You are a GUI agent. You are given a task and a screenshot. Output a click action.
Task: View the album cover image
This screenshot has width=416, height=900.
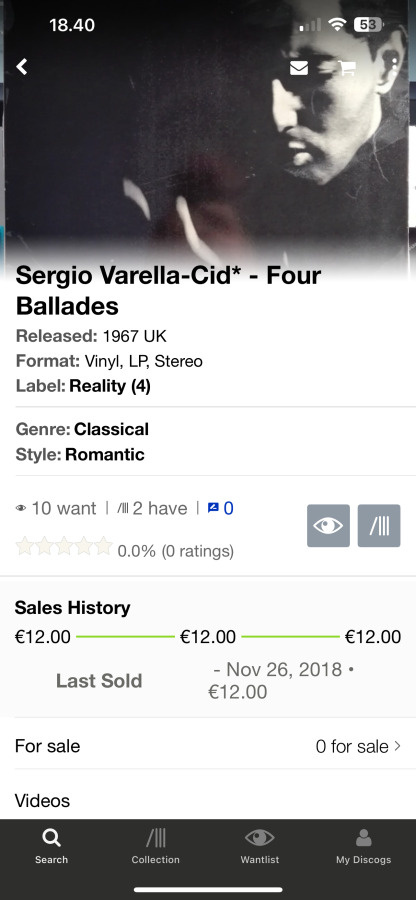(208, 132)
